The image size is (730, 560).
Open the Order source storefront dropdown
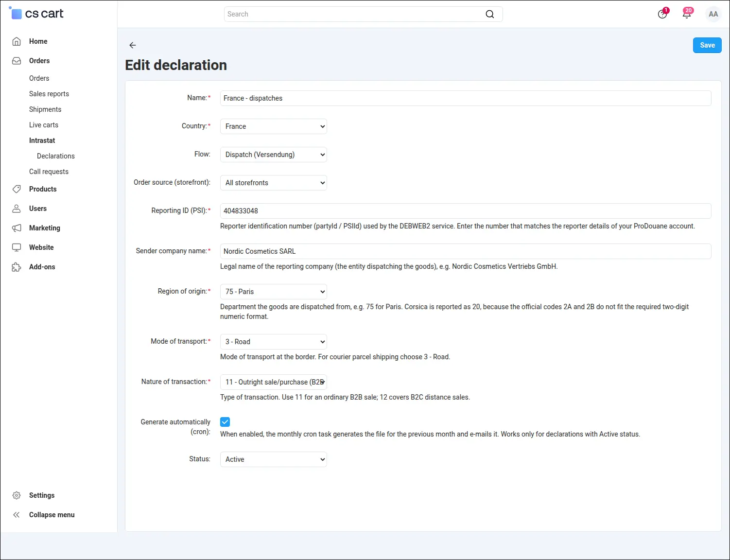(274, 183)
